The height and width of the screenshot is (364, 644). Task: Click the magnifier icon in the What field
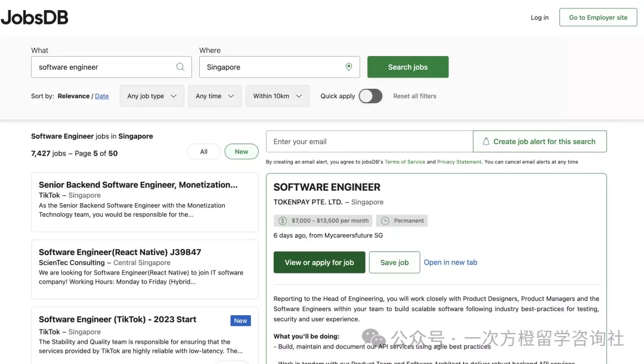click(x=180, y=67)
